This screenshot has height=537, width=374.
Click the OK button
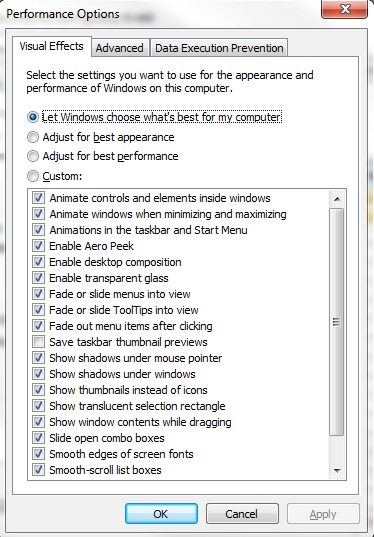[161, 514]
